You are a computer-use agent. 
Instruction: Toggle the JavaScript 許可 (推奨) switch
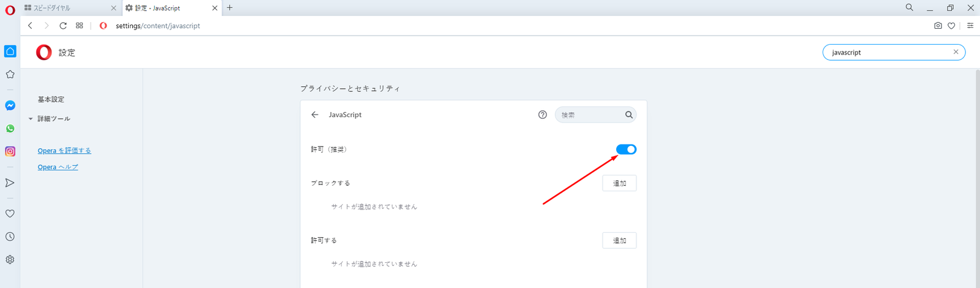click(x=626, y=150)
